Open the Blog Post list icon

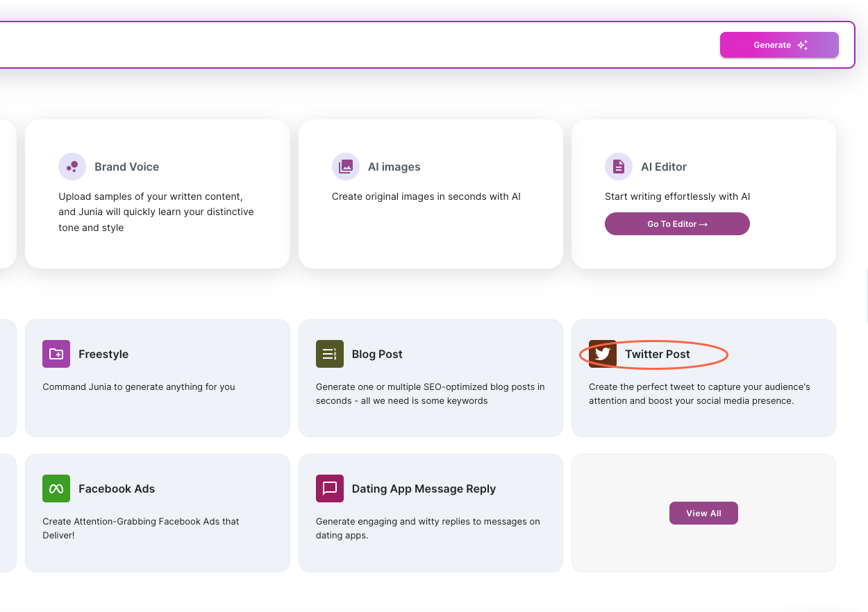tap(330, 354)
